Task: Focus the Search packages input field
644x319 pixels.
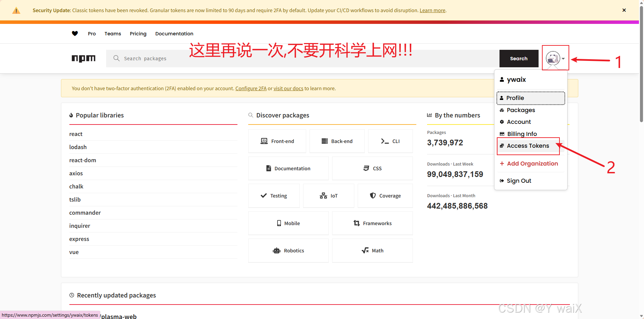Action: point(302,59)
